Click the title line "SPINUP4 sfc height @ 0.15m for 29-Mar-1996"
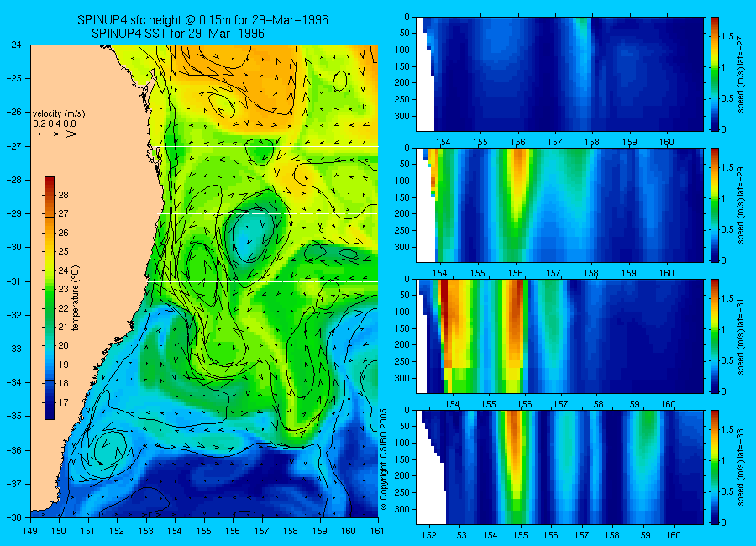Viewport: 756px width, 546px height. [x=202, y=20]
